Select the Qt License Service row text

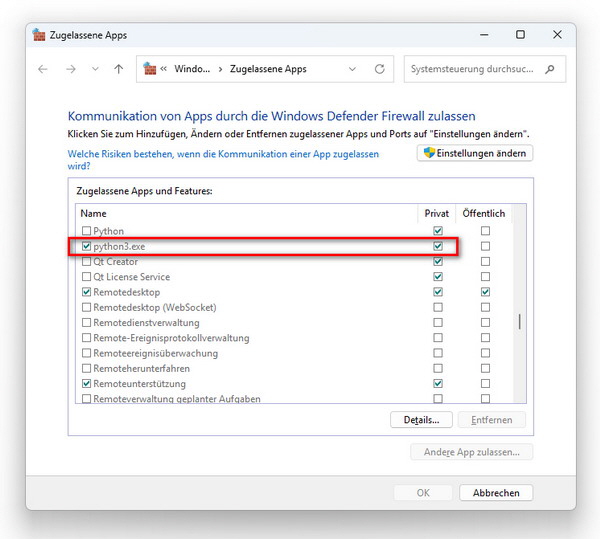pyautogui.click(x=132, y=277)
